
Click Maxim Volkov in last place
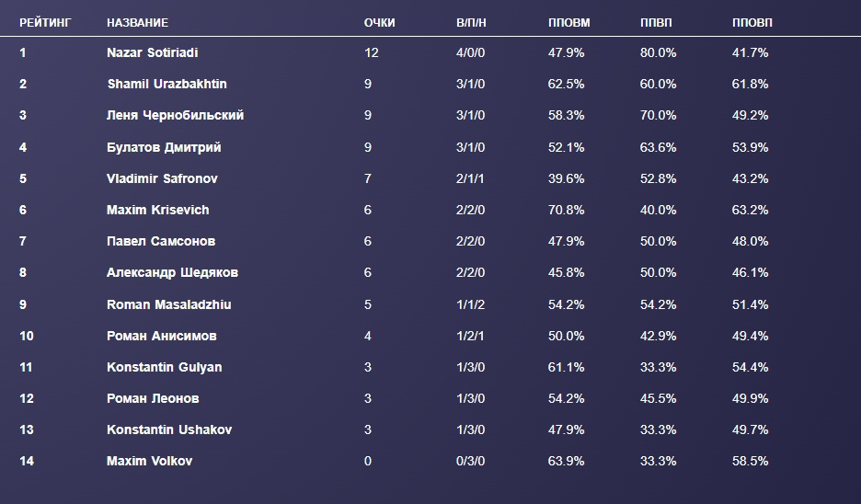[149, 461]
